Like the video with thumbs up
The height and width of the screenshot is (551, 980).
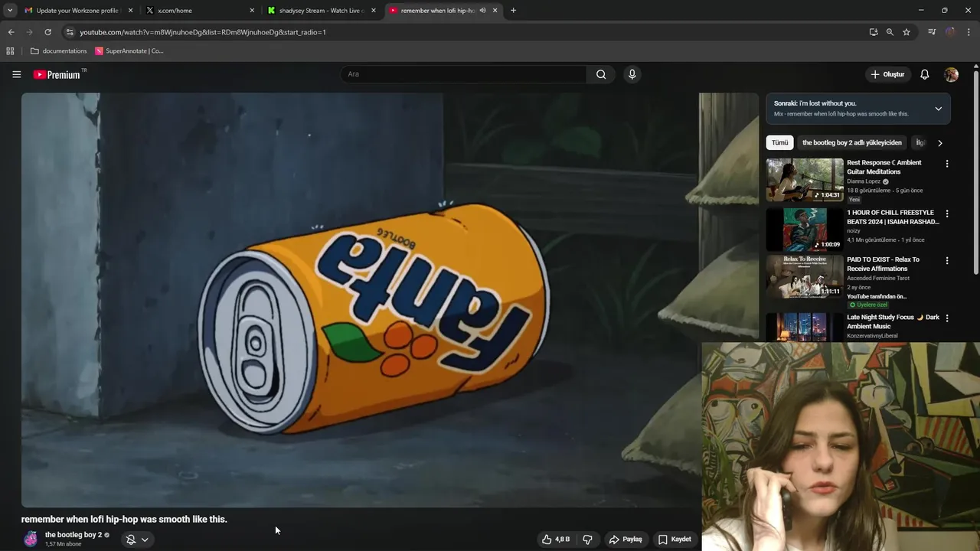tap(556, 540)
